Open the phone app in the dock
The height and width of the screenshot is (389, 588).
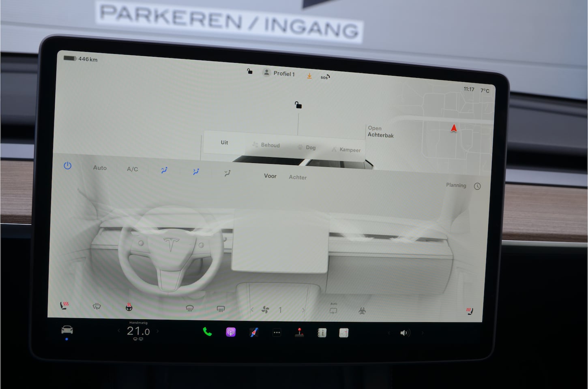coord(207,332)
